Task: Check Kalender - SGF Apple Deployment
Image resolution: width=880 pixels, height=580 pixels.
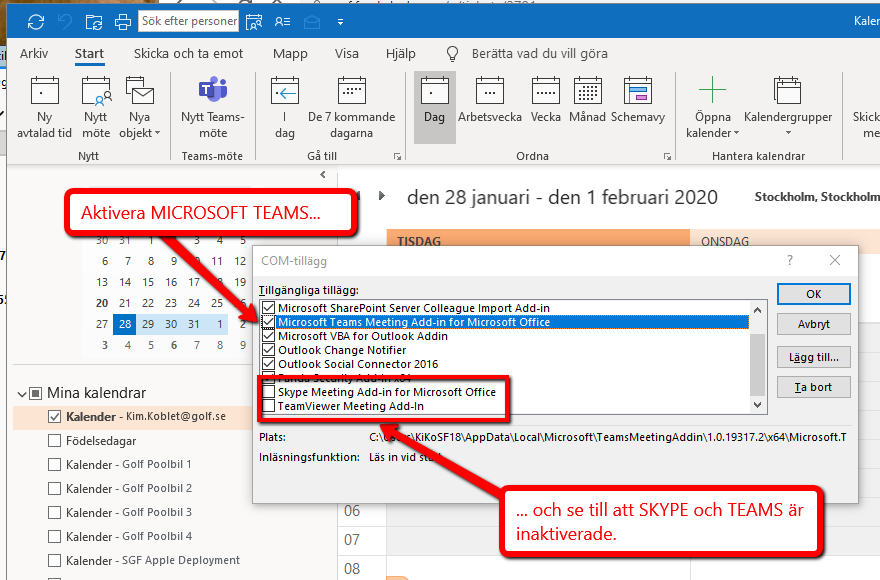Action: (x=54, y=560)
